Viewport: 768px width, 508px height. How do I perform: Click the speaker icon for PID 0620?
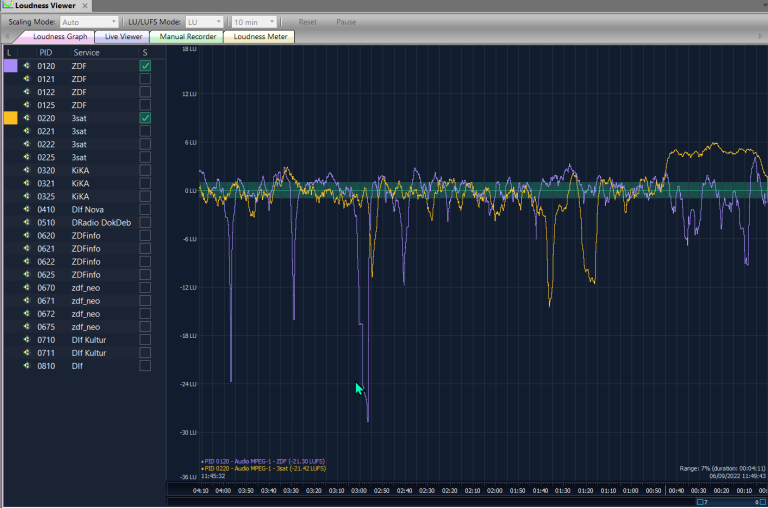point(26,235)
